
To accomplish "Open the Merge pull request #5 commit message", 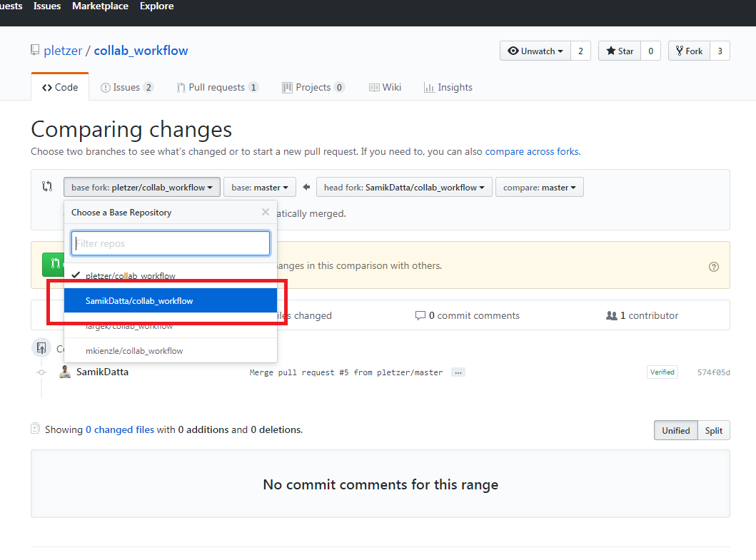I will coord(346,372).
